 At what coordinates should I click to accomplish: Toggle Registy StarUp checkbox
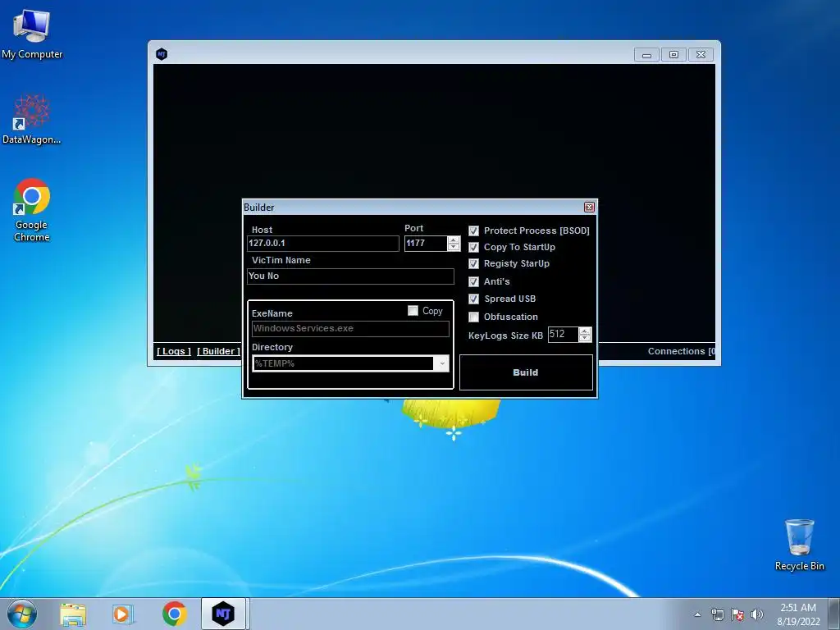[x=473, y=264]
